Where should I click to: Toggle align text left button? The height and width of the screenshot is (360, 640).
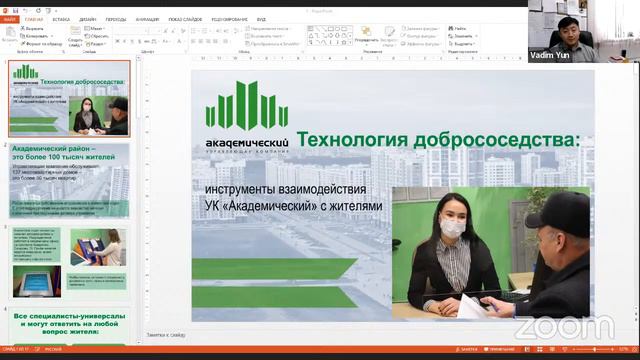coord(193,41)
